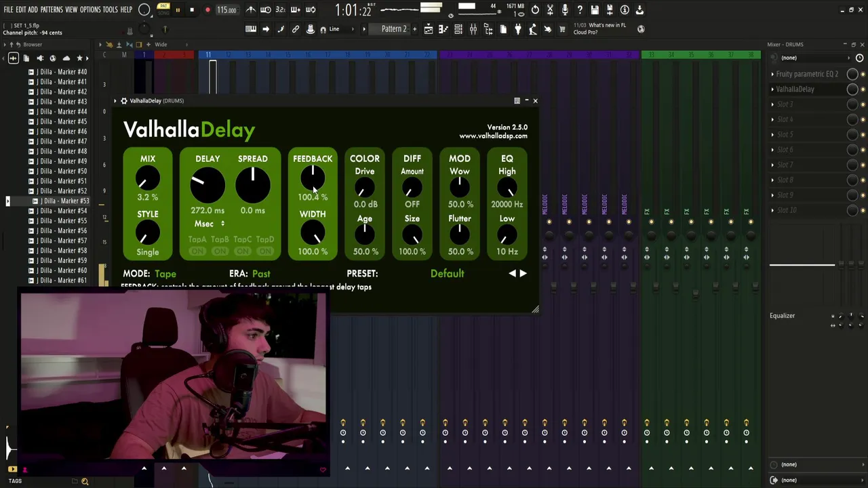Open the PATTERNS menu
The height and width of the screenshot is (488, 868).
pos(52,9)
